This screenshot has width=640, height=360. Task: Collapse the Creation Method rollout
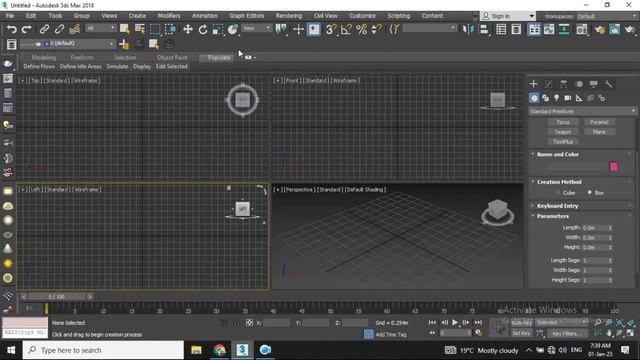click(x=559, y=182)
